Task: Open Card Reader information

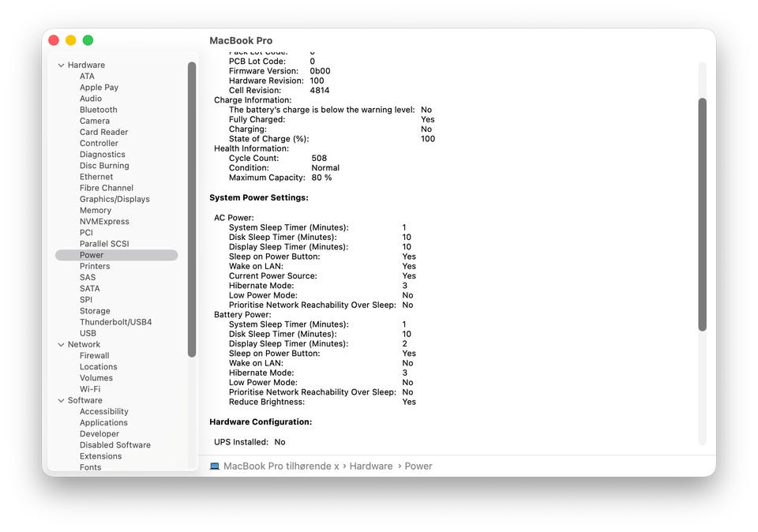Action: click(104, 132)
